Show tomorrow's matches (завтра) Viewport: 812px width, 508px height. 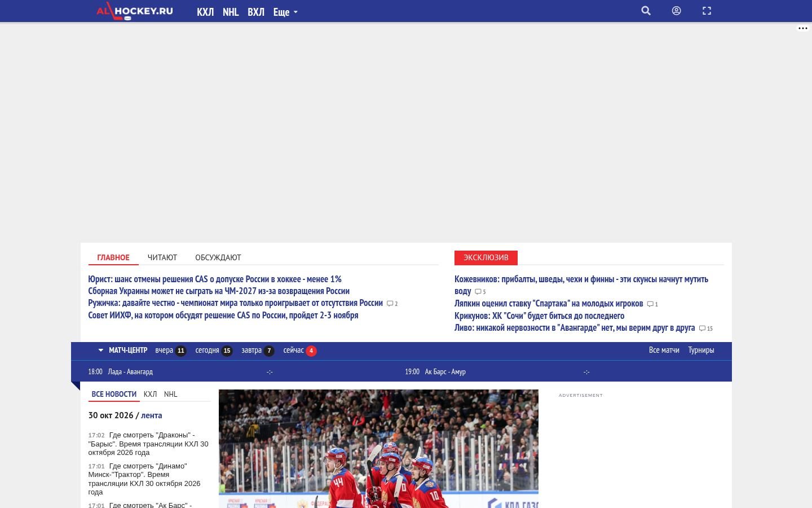(258, 351)
